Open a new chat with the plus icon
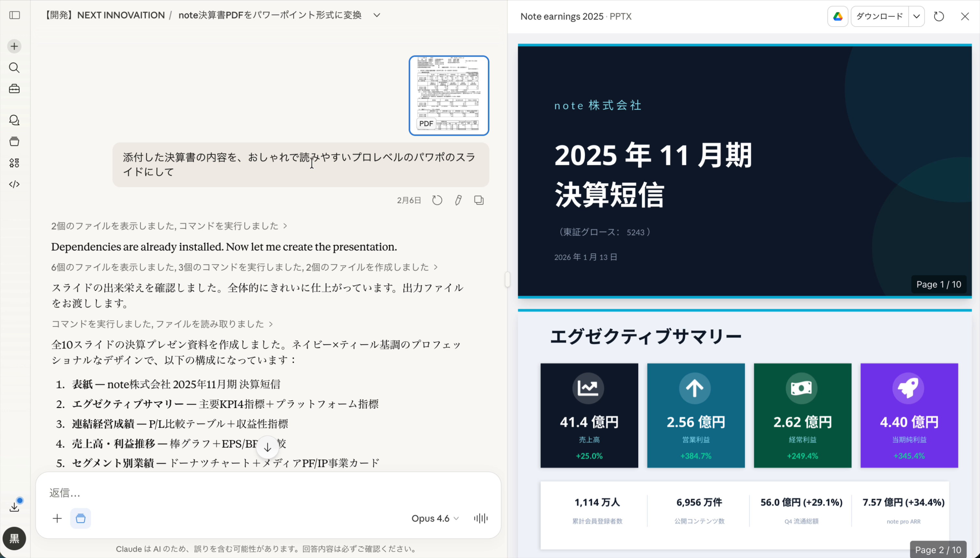 [x=14, y=46]
